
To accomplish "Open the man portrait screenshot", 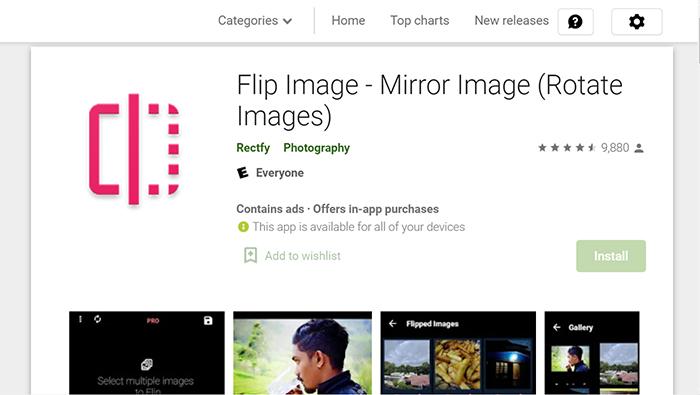I will click(x=302, y=353).
